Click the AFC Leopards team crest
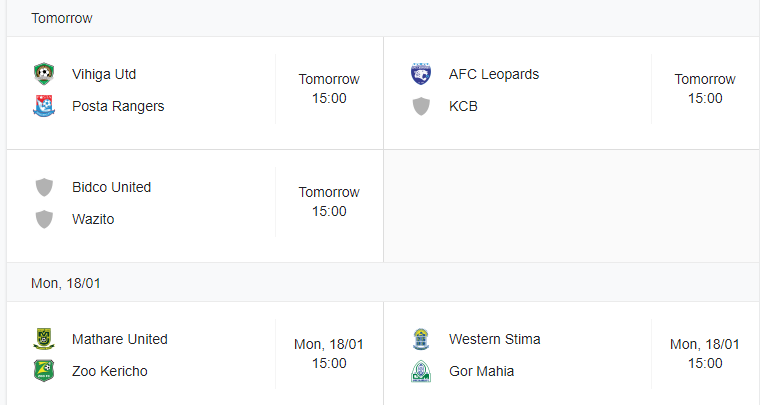This screenshot has height=405, width=760. click(421, 74)
